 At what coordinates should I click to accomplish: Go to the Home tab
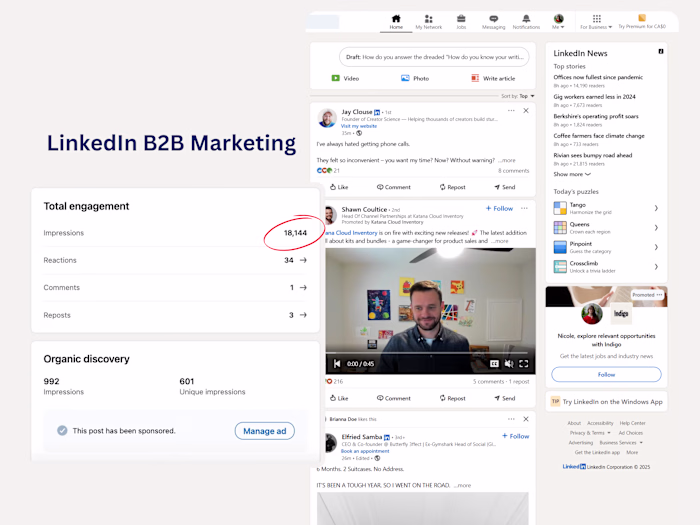click(x=396, y=22)
